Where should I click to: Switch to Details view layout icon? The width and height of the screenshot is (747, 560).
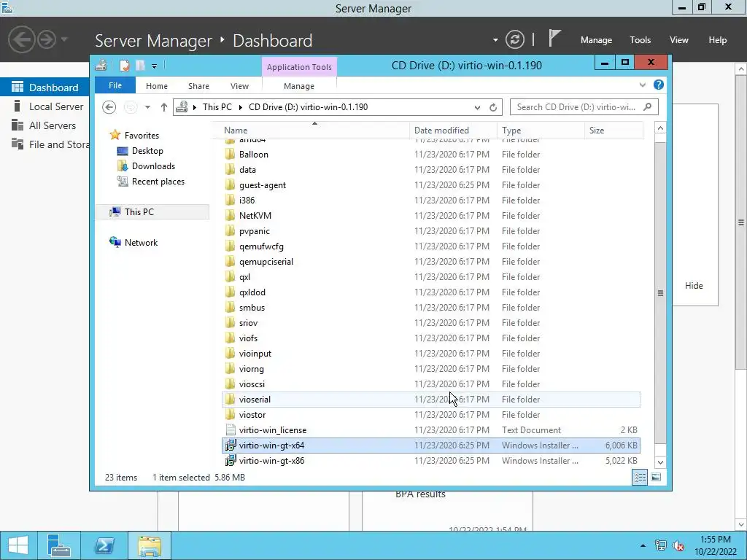pyautogui.click(x=640, y=477)
